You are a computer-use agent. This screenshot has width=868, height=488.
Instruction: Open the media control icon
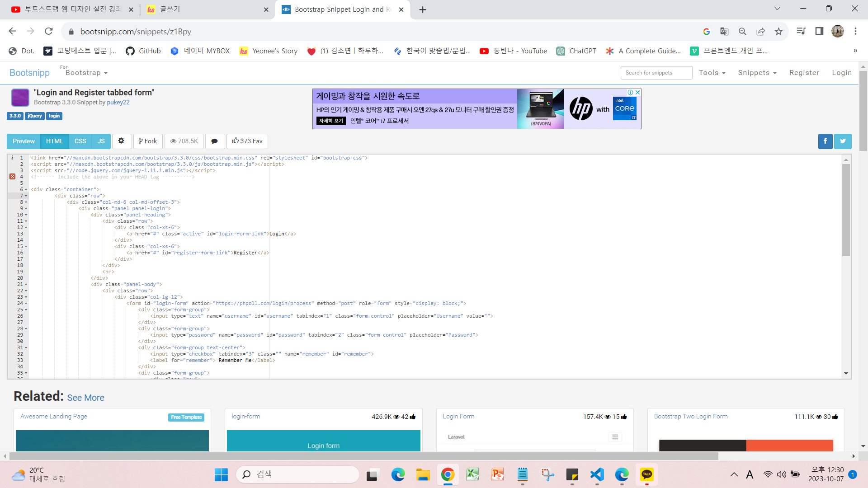pyautogui.click(x=801, y=31)
